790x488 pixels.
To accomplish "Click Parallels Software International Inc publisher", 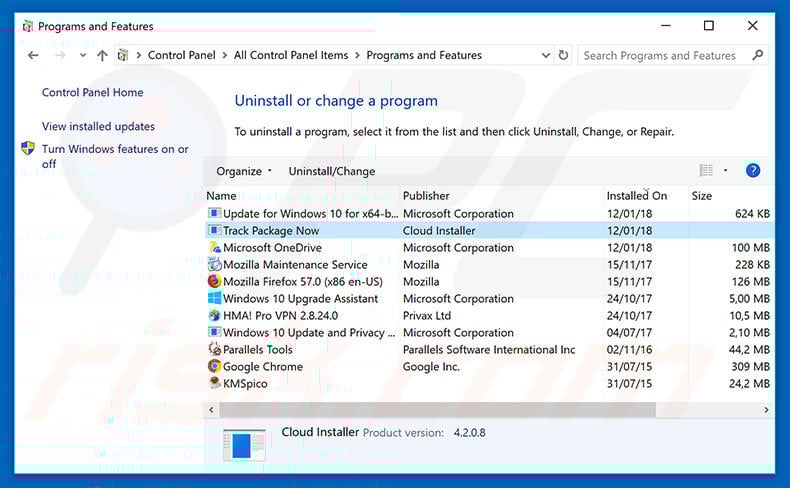I will click(489, 350).
